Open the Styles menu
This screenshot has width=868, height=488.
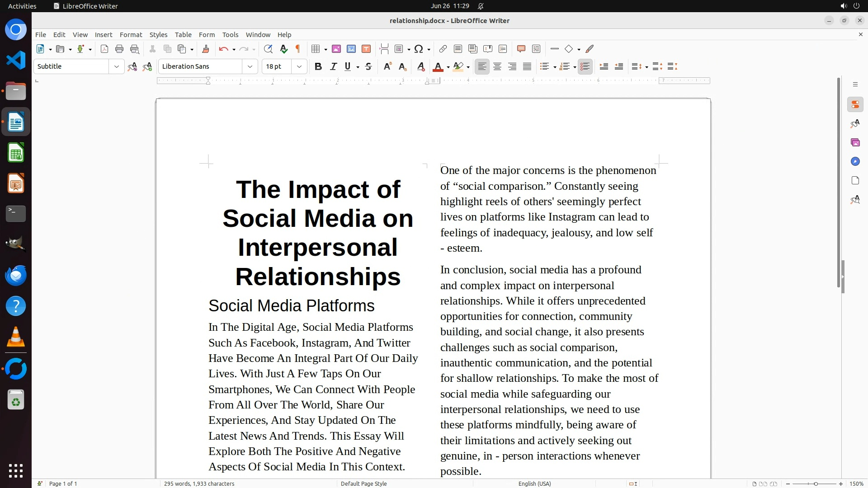point(158,35)
